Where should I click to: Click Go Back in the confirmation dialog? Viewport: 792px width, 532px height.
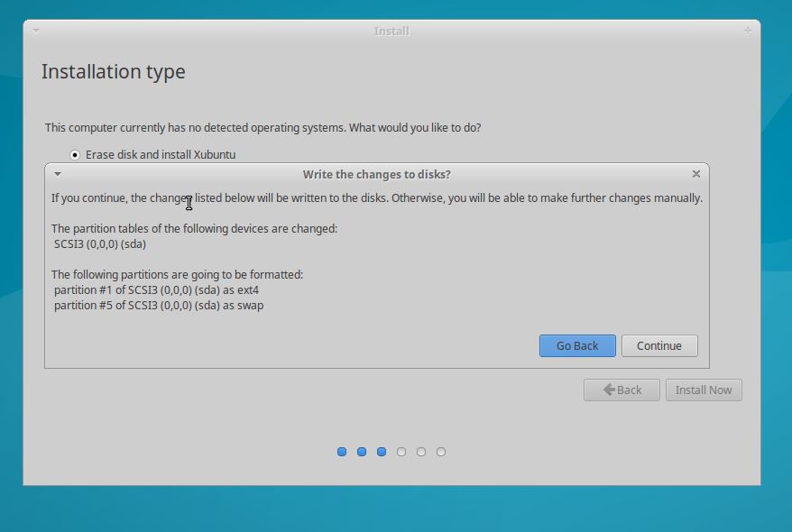point(577,345)
